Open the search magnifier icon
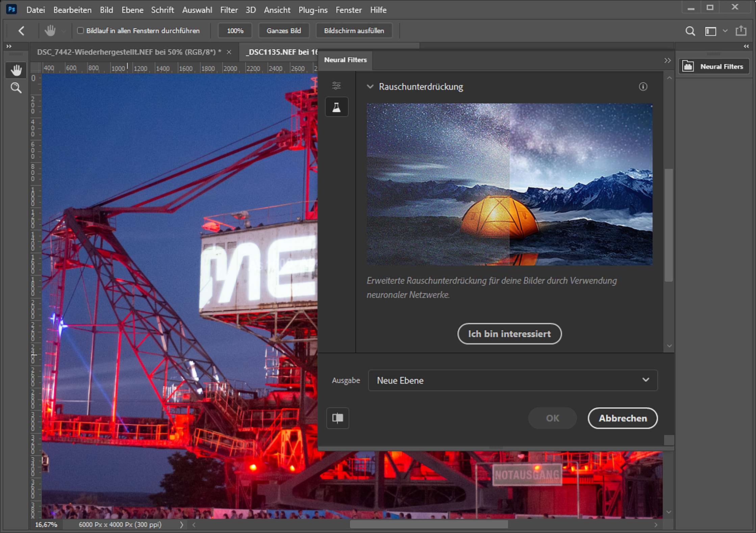The height and width of the screenshot is (533, 756). tap(690, 31)
